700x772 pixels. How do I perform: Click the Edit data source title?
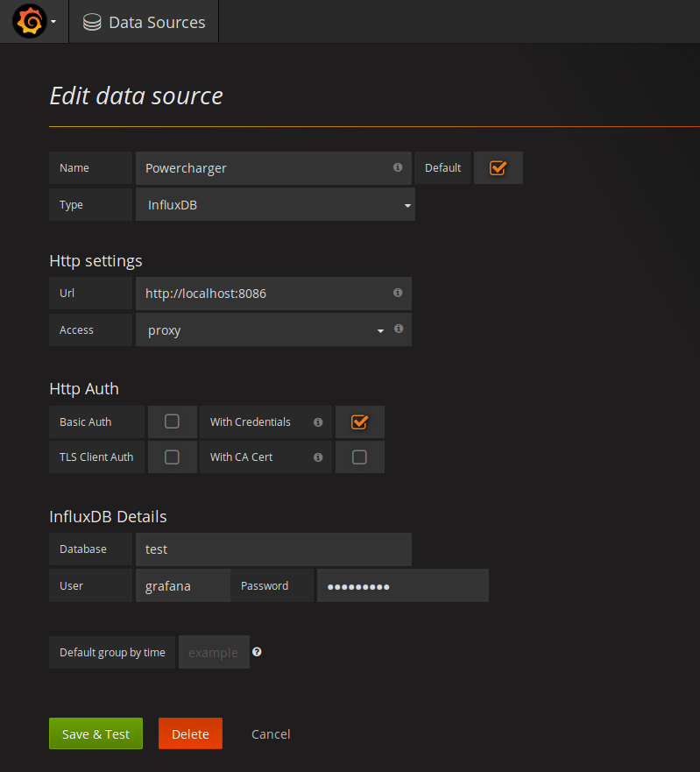click(x=136, y=96)
